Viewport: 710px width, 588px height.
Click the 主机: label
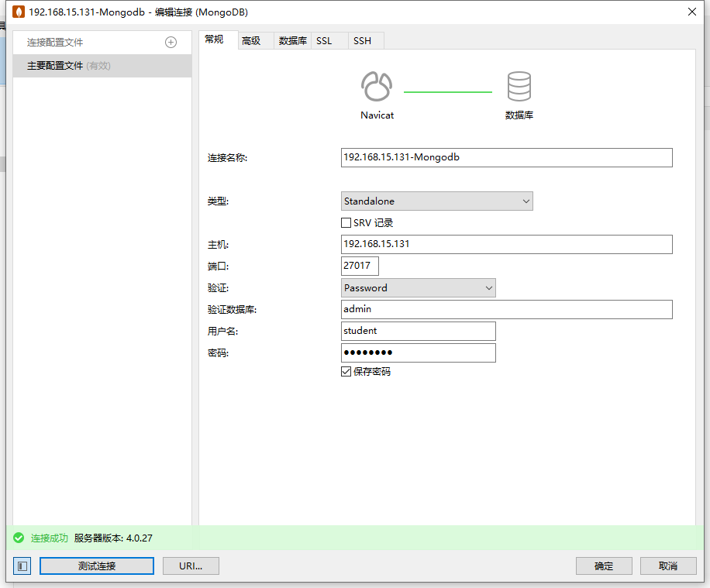(219, 245)
